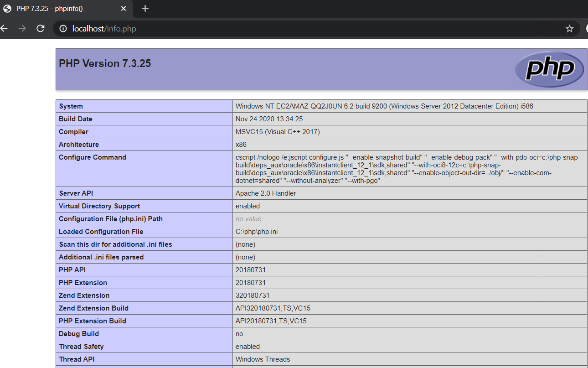Close the PHP 7.3.25 phpinfo() tab

(124, 9)
